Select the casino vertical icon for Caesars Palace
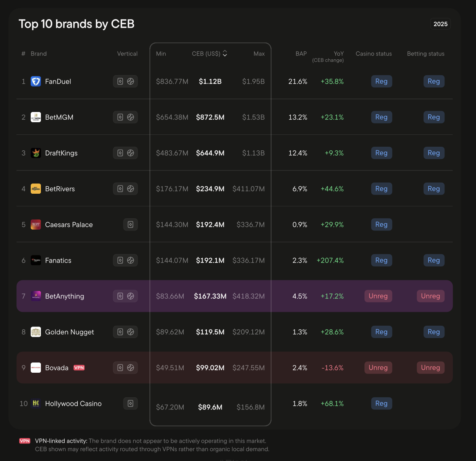This screenshot has height=461, width=476. coord(130,224)
